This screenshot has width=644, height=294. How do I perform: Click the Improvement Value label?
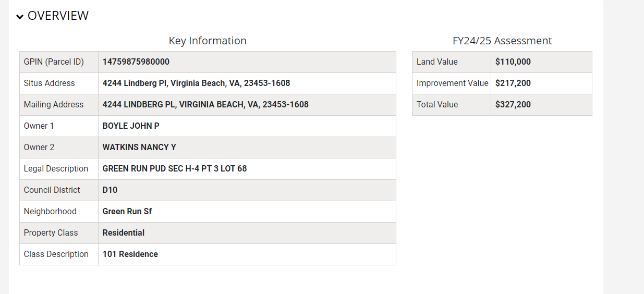(x=452, y=83)
